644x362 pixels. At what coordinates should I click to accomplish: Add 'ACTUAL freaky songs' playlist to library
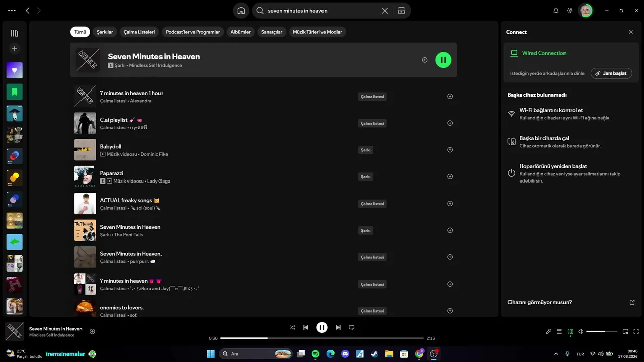450,204
